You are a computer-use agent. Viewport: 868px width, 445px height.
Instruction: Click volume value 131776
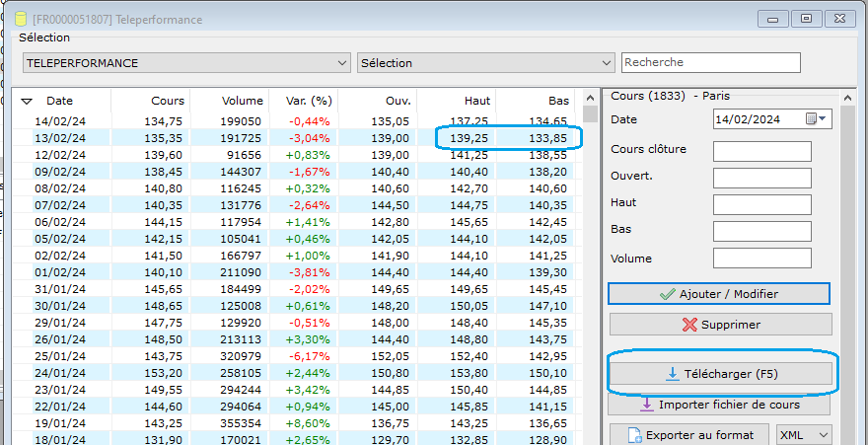(x=242, y=205)
